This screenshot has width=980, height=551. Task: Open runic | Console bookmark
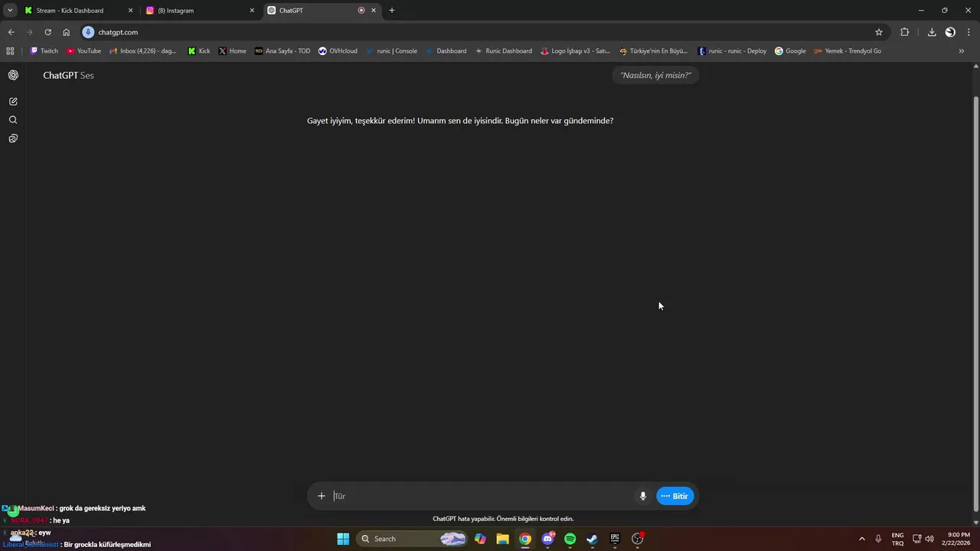391,51
